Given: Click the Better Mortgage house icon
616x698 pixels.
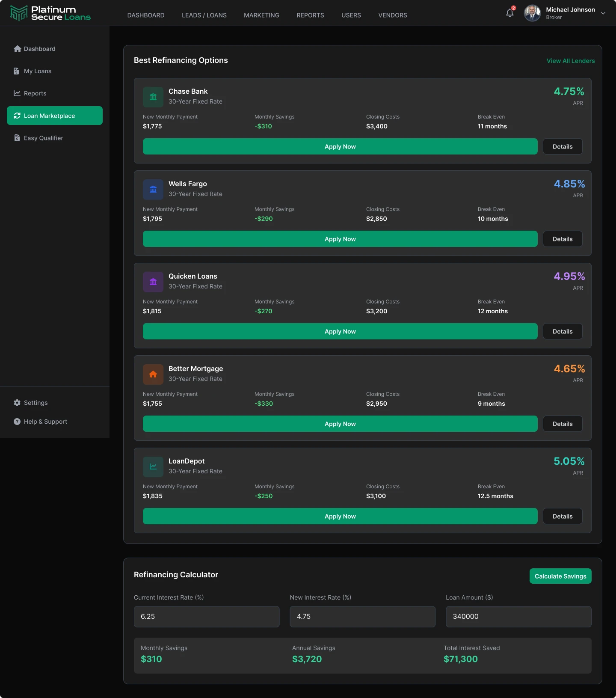Looking at the screenshot, I should point(153,374).
